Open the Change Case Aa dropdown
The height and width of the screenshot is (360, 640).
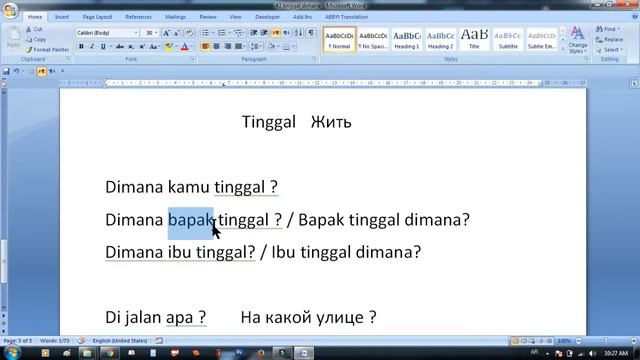tap(154, 47)
